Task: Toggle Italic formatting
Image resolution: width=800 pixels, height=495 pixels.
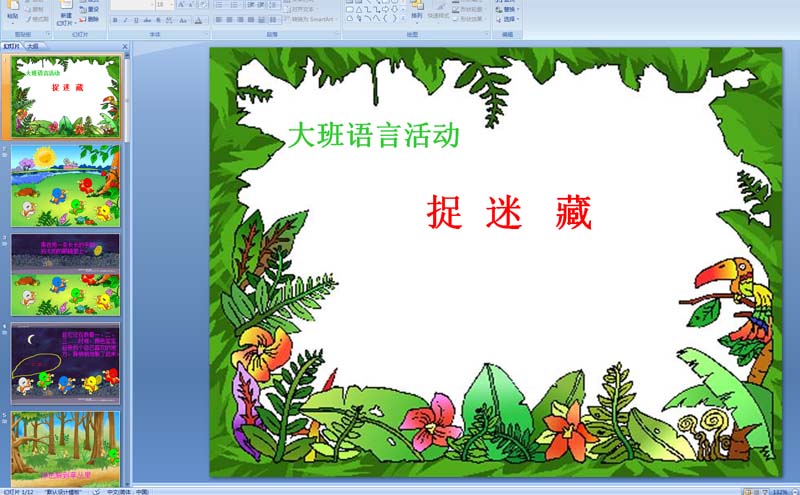Action: click(x=126, y=20)
